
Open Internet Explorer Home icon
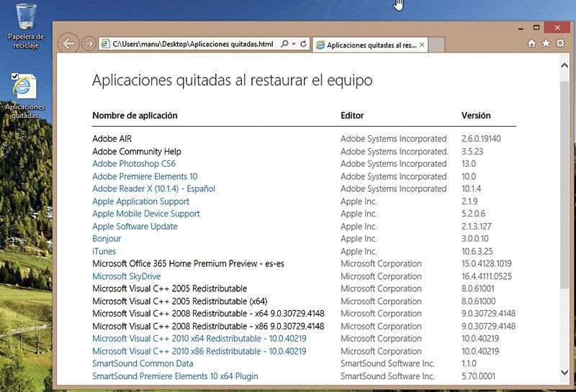coord(531,43)
